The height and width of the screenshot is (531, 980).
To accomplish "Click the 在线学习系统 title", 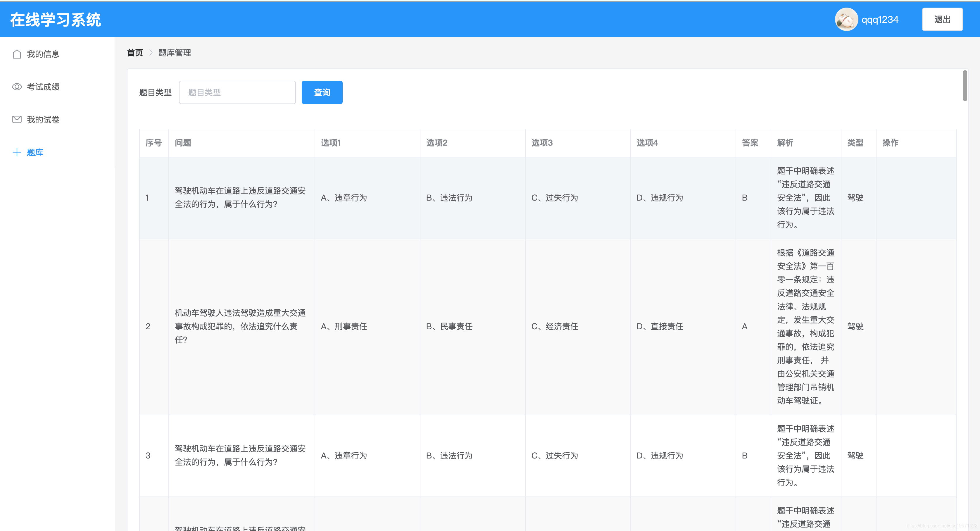I will [x=56, y=20].
